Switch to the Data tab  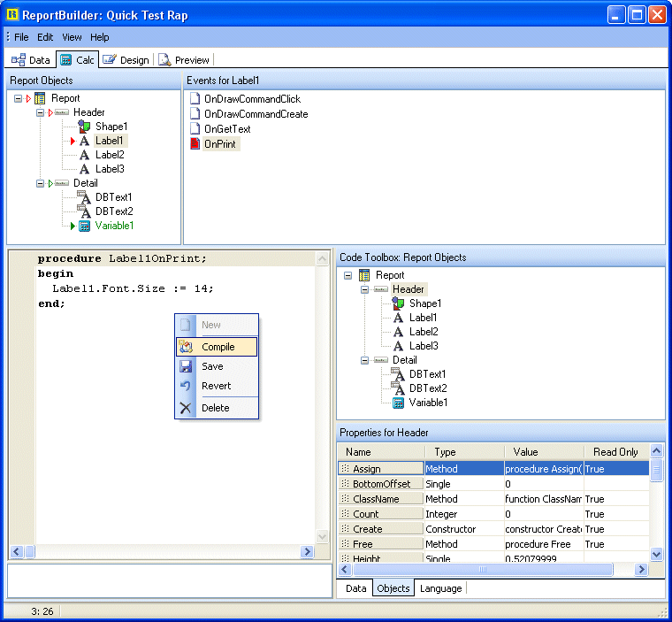pyautogui.click(x=31, y=60)
